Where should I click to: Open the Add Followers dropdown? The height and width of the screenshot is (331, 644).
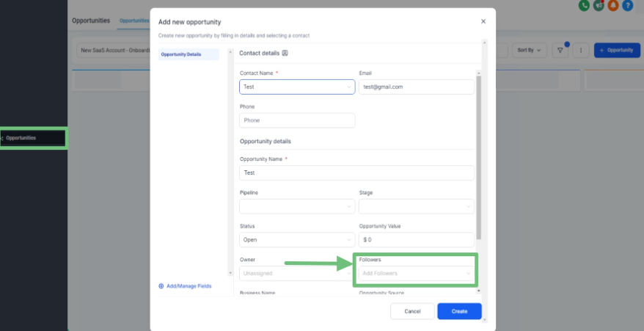click(x=417, y=274)
